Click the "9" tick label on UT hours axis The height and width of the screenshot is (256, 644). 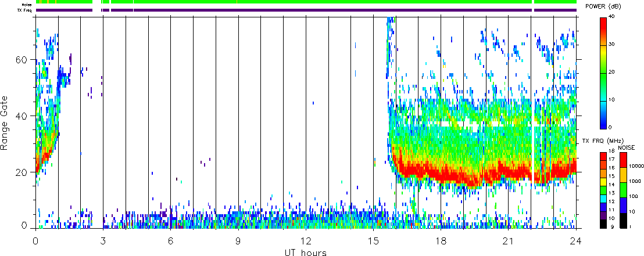point(238,241)
